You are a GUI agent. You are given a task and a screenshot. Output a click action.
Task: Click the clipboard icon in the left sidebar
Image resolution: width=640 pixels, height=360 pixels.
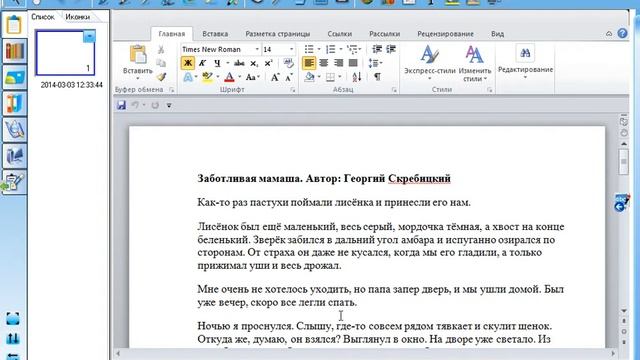[14, 24]
